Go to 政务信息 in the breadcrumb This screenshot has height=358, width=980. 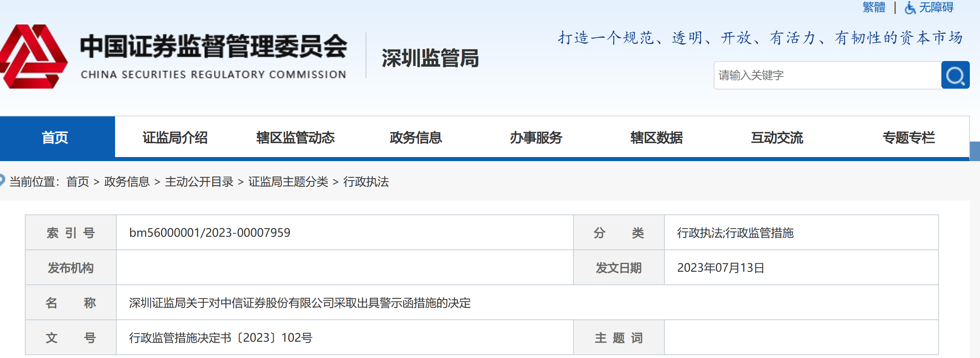pos(127,181)
